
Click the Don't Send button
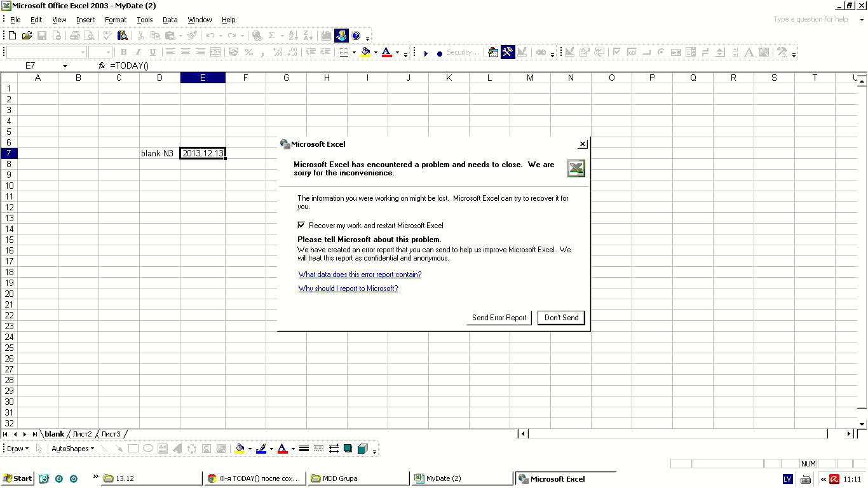tap(562, 318)
